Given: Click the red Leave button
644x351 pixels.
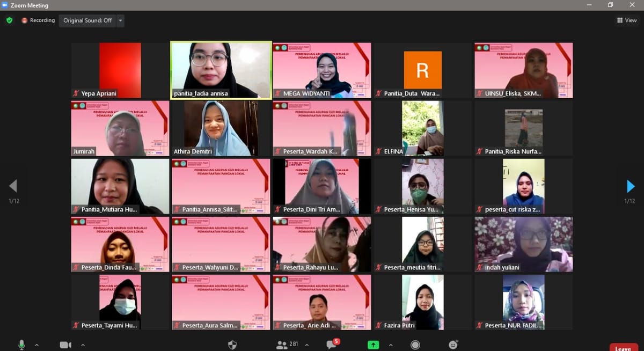Looking at the screenshot, I should click(x=623, y=348).
